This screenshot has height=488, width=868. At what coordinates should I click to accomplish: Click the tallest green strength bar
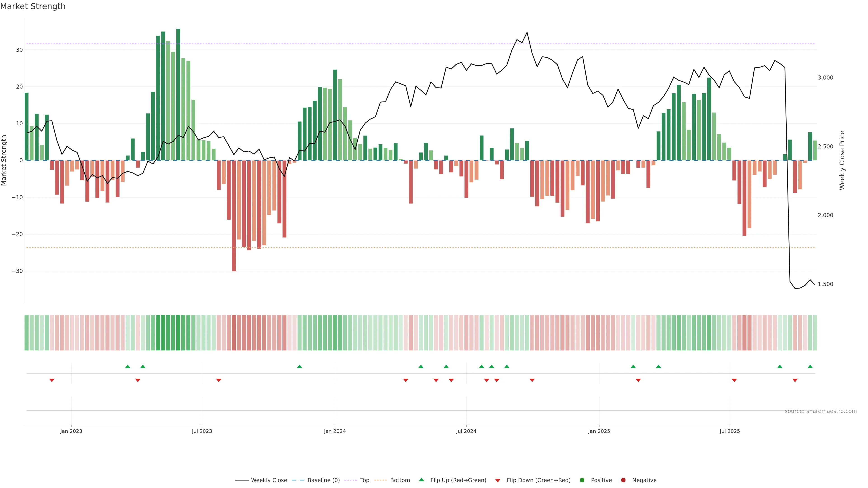tap(178, 94)
